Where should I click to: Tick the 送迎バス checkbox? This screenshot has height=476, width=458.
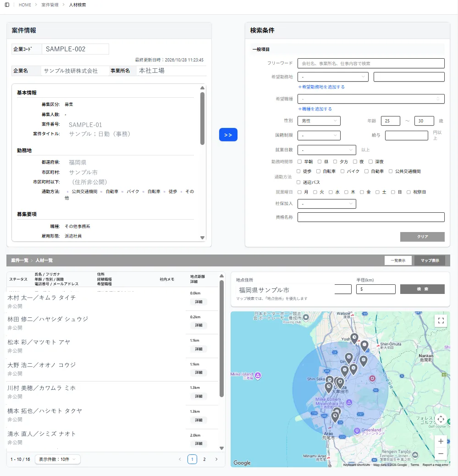tap(298, 182)
